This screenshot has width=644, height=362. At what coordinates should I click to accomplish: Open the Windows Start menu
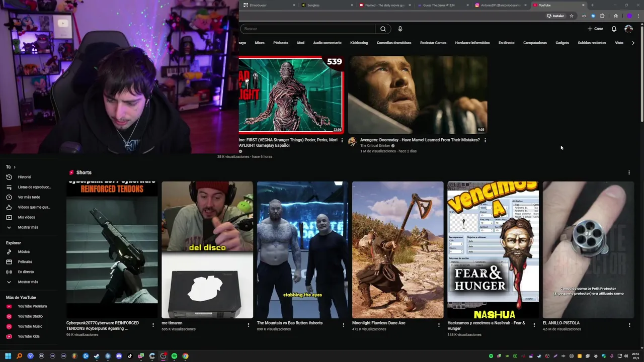pyautogui.click(x=8, y=356)
